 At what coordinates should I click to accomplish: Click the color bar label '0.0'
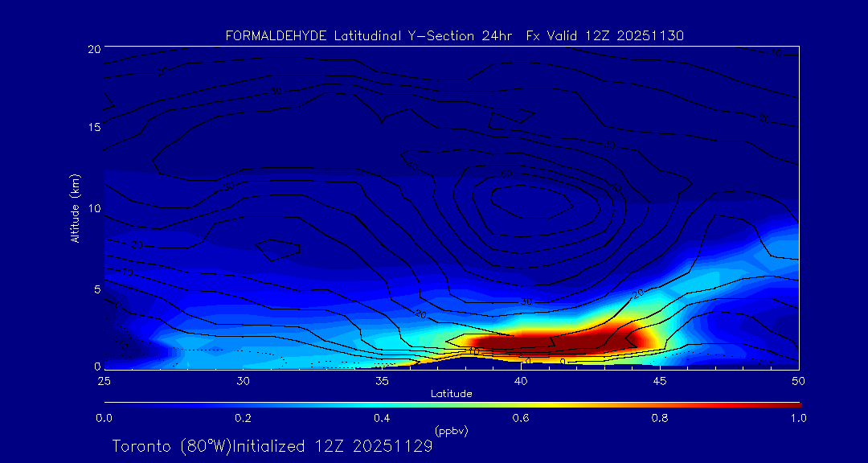pyautogui.click(x=104, y=418)
